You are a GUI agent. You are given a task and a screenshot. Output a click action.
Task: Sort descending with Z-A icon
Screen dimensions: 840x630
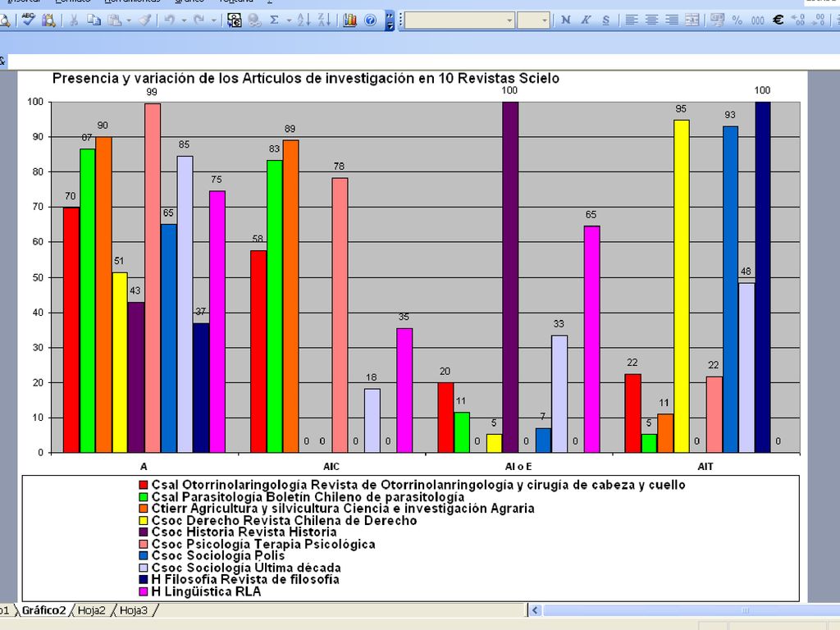[x=324, y=21]
